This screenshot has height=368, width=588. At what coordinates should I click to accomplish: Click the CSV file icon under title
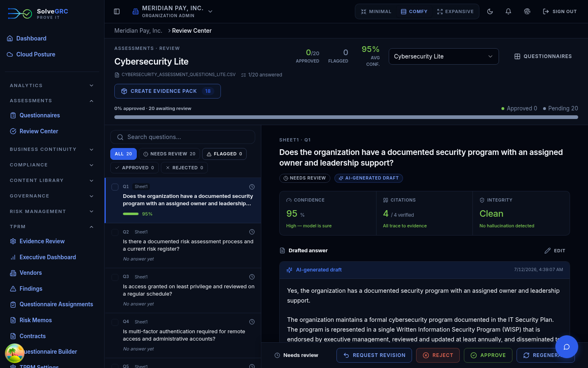pyautogui.click(x=117, y=75)
